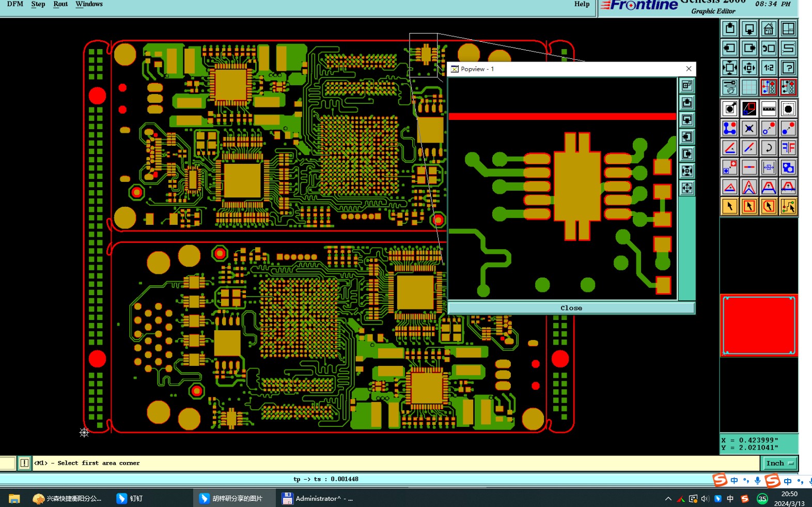Open the question mark help tool icon
Image resolution: width=812 pixels, height=507 pixels.
[788, 67]
